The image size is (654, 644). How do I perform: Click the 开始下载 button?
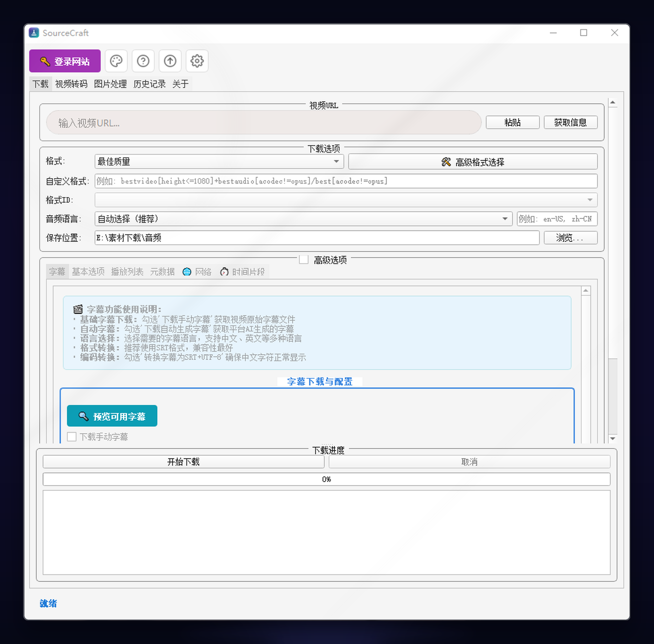point(183,462)
